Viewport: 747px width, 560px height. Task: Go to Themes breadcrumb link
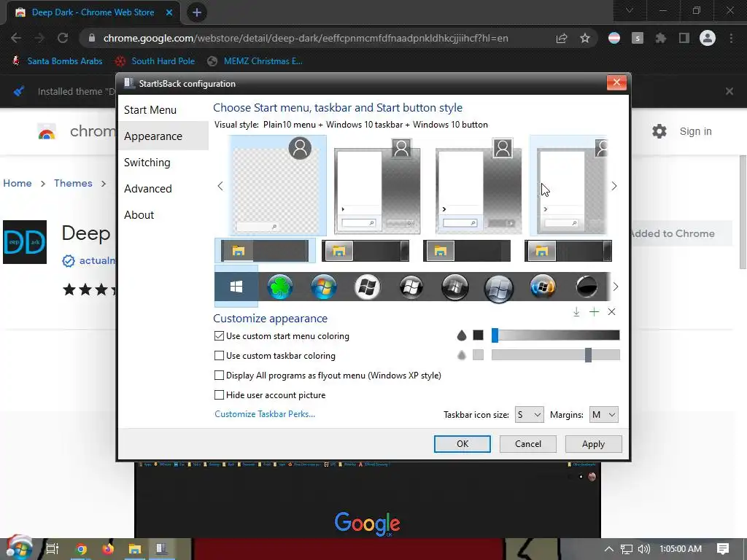click(73, 183)
